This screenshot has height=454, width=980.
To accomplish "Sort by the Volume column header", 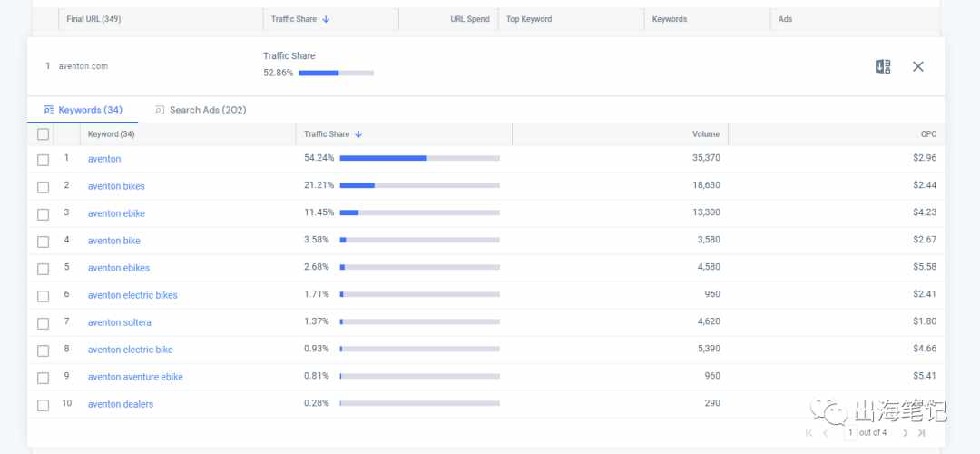I will 706,133.
